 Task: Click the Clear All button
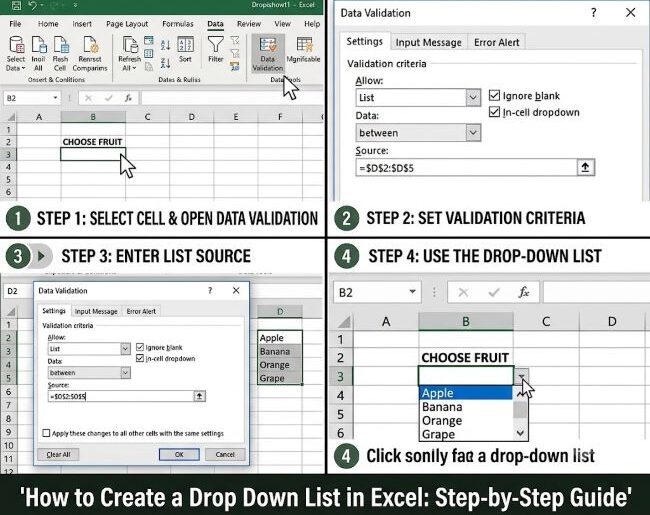click(x=58, y=454)
